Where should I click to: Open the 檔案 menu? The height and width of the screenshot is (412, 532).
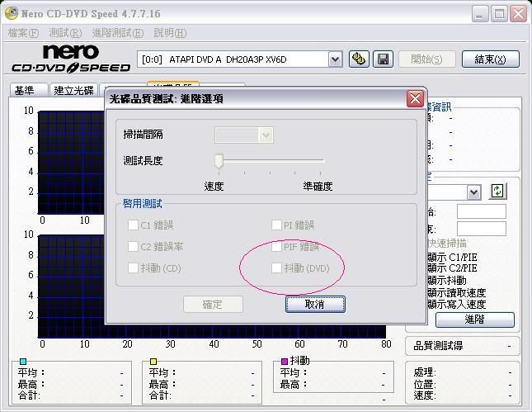tap(22, 33)
